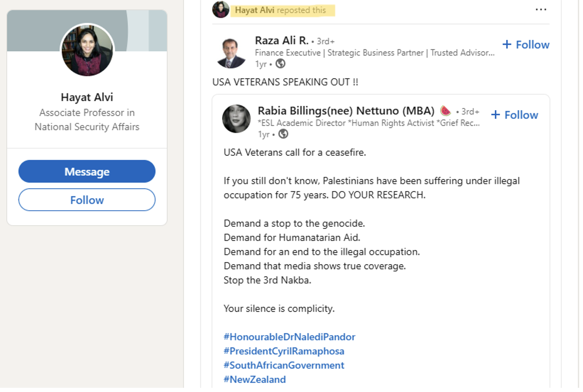Click Rabia Billings' black-and-white profile photo
583x392 pixels.
coord(236,119)
